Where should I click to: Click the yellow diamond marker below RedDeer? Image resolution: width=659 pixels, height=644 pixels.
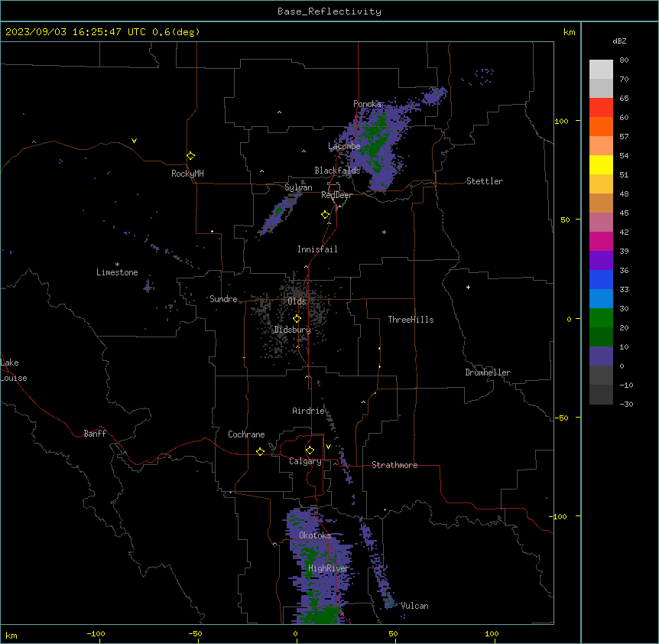325,215
